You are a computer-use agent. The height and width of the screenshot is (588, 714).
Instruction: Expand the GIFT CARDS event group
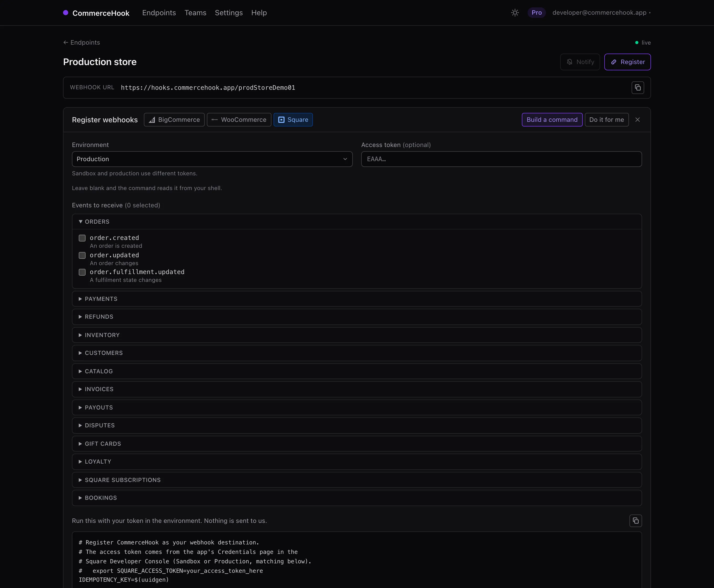point(357,444)
